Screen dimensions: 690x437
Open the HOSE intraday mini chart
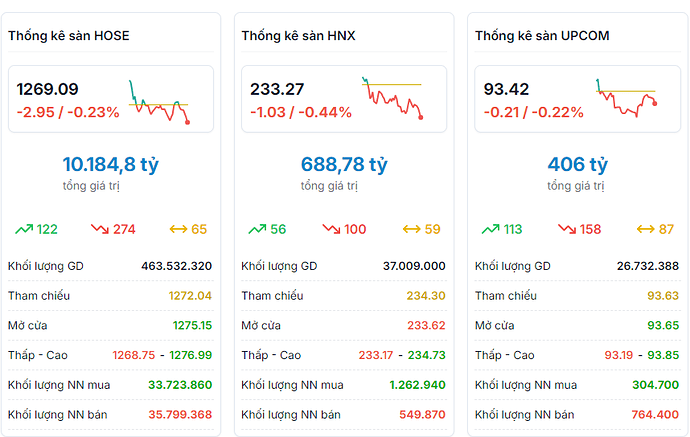[x=159, y=100]
